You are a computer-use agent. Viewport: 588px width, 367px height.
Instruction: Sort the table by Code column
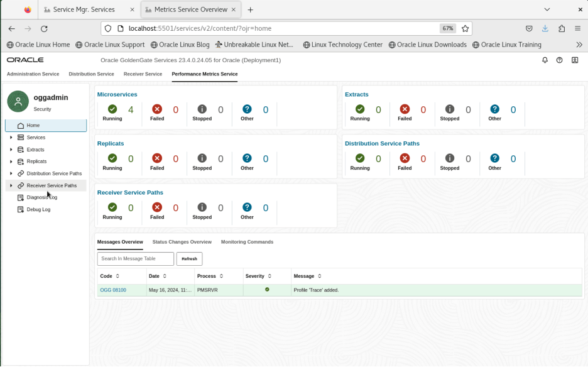pos(117,276)
